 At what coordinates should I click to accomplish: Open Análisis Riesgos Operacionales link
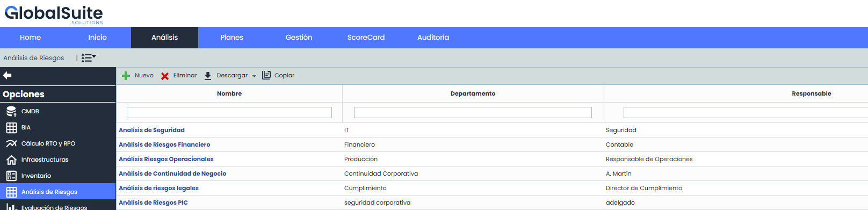tap(166, 159)
